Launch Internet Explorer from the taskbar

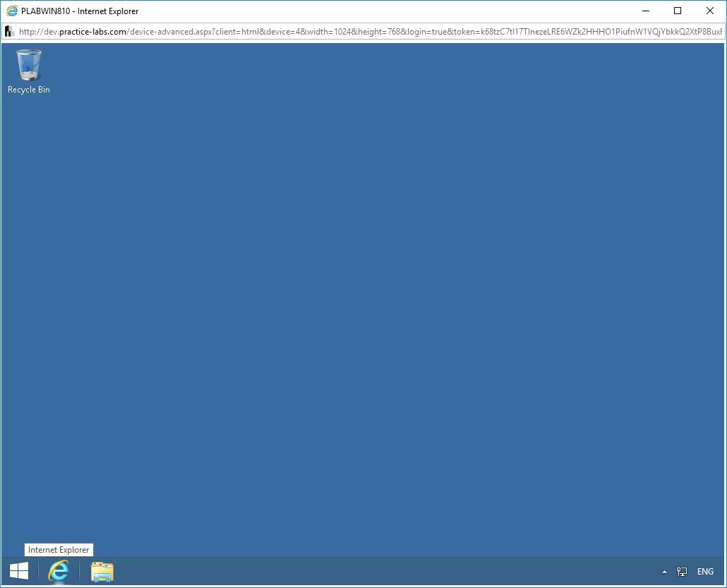pyautogui.click(x=59, y=571)
